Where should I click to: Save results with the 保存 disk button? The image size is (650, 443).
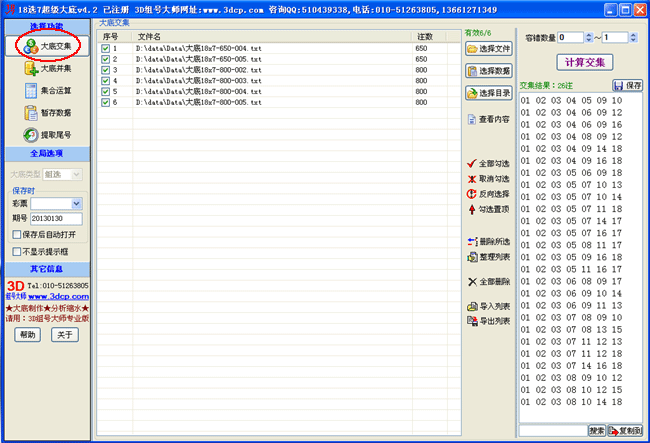click(x=627, y=86)
